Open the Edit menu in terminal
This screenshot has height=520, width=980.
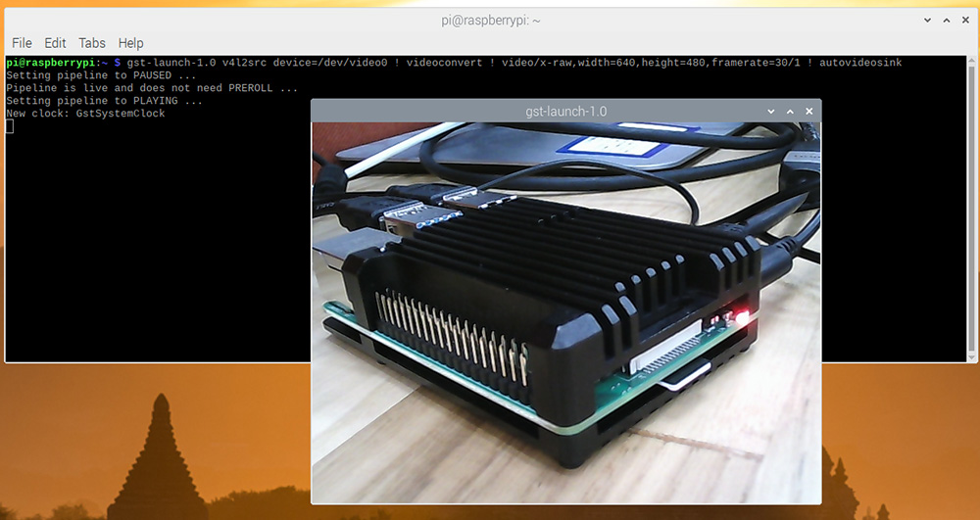[x=55, y=43]
